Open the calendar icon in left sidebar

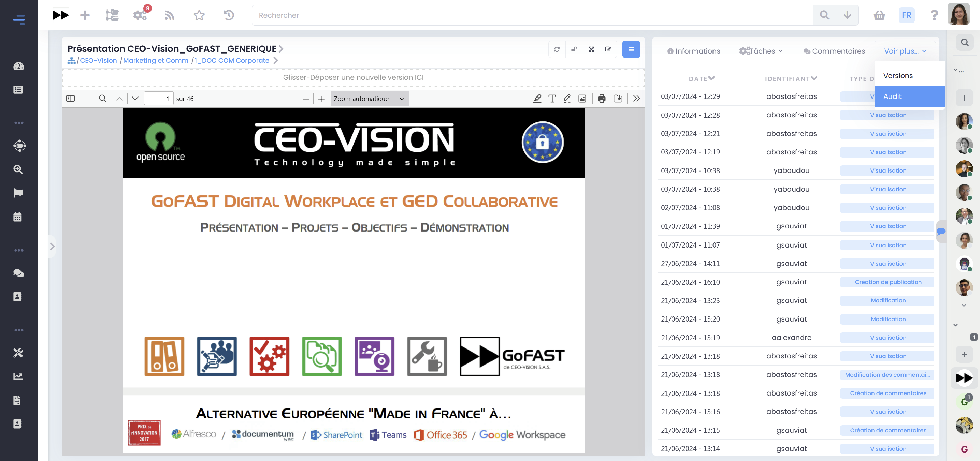(x=18, y=217)
